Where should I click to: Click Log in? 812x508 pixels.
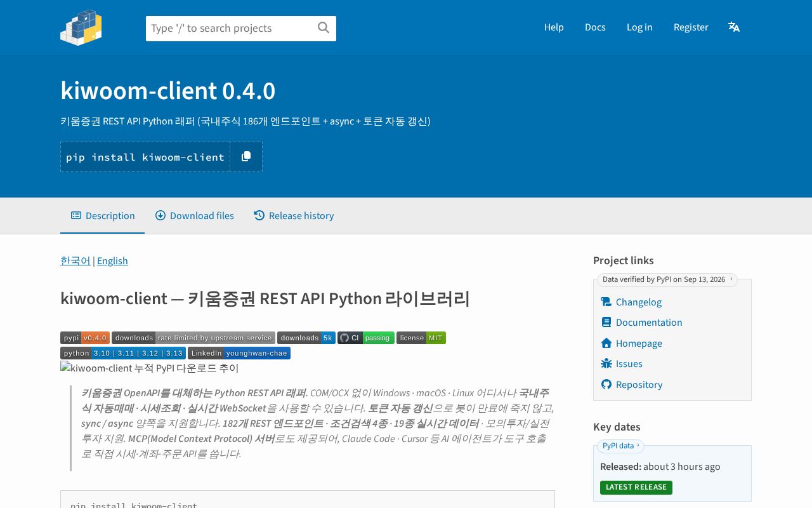639,27
